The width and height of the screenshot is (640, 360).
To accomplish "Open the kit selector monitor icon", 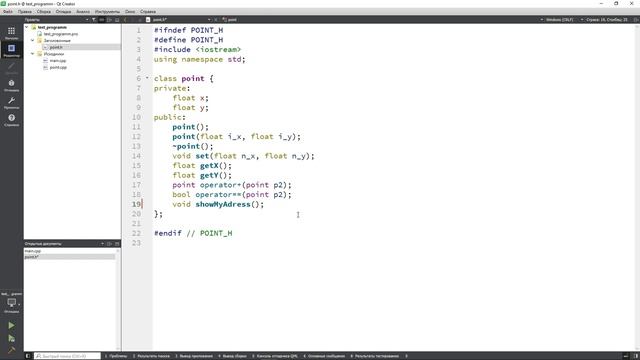I will (x=11, y=302).
